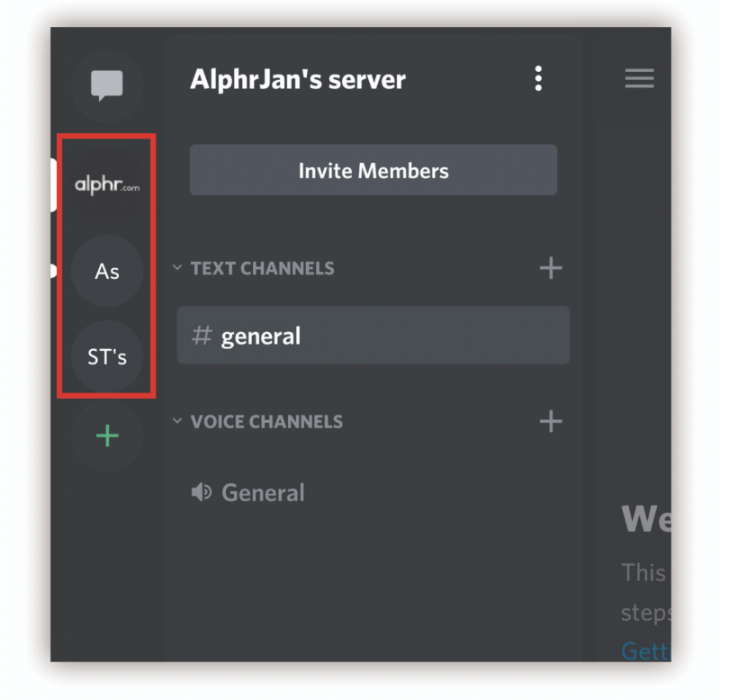Open the three-dot server options menu
This screenshot has height=700, width=729.
tap(538, 79)
